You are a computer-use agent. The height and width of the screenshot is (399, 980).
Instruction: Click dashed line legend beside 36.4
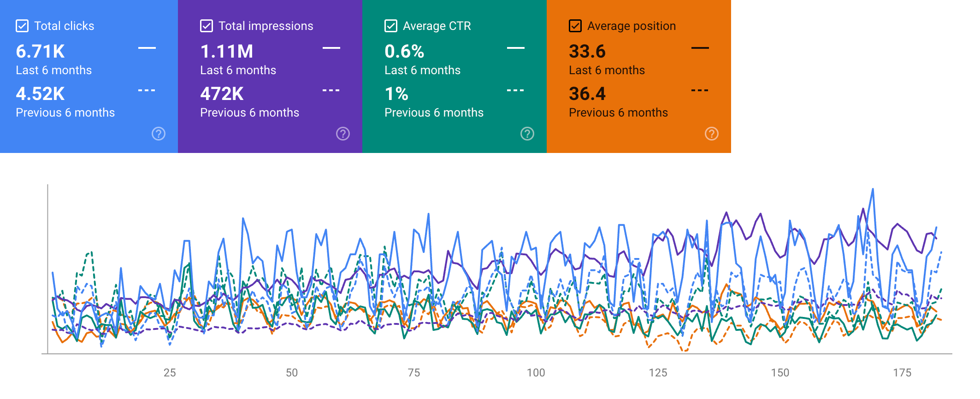click(700, 90)
